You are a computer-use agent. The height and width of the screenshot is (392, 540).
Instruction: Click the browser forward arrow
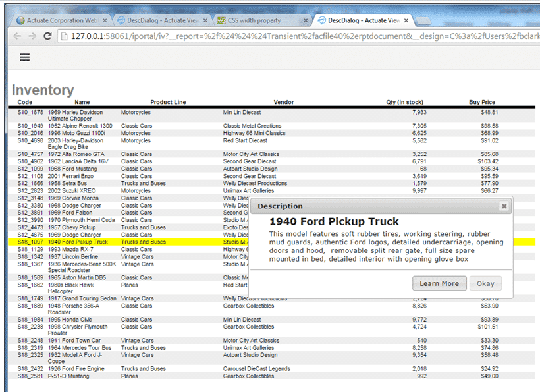[x=32, y=36]
